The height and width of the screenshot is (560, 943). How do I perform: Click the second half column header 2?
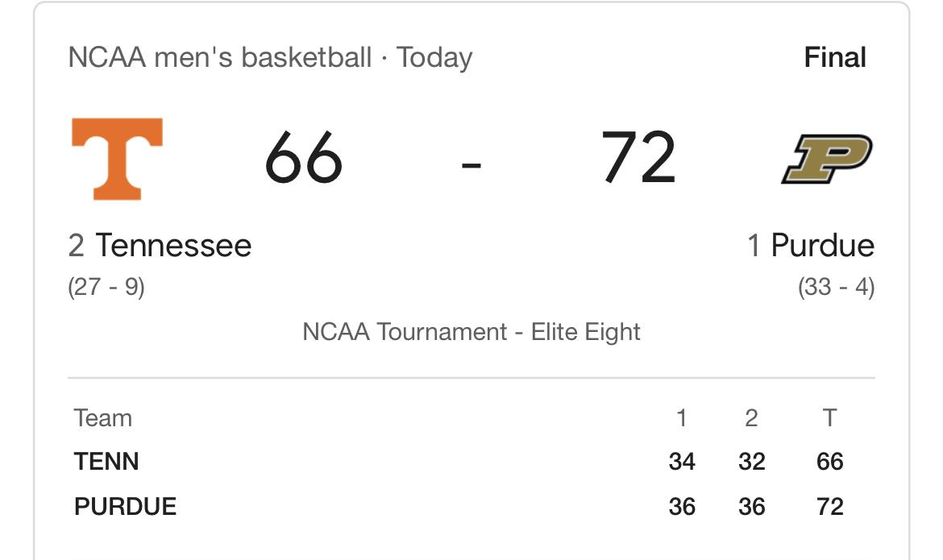751,418
